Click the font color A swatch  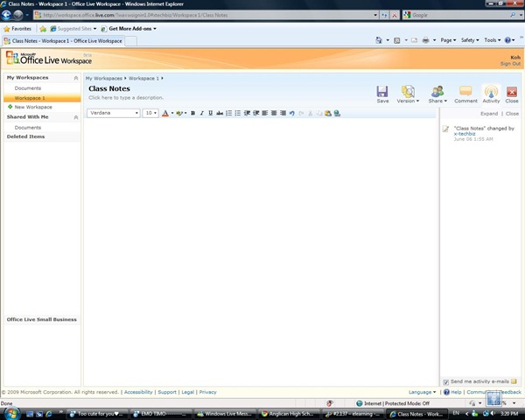coord(165,113)
